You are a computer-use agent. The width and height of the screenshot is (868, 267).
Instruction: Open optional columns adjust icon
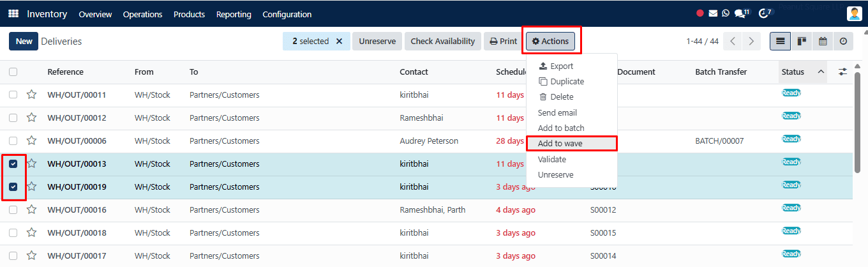pyautogui.click(x=842, y=72)
